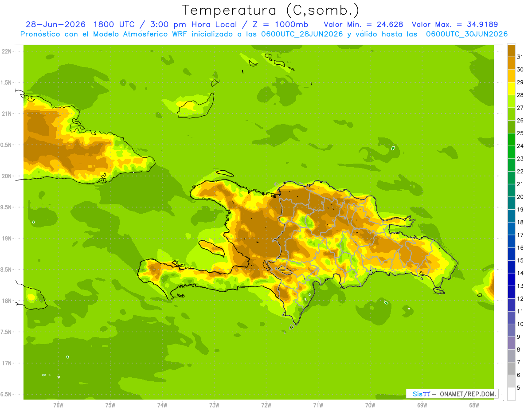
Task: Click the '17N' latitude axis label
Action: click(x=6, y=363)
